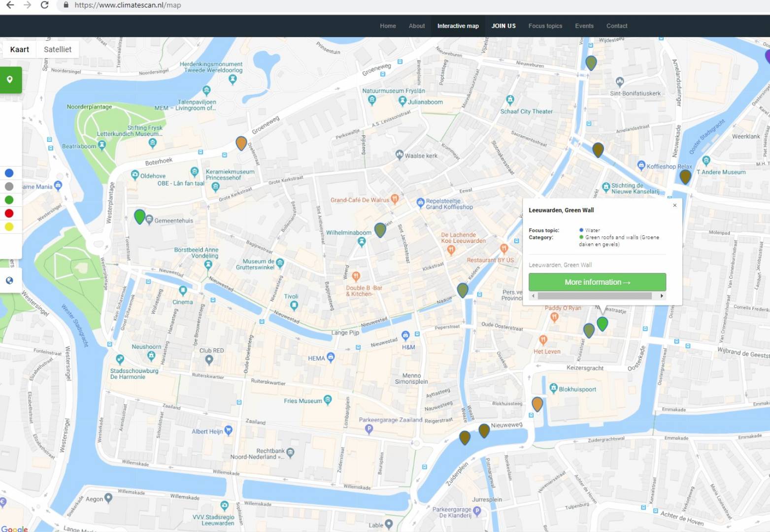Viewport: 770px width, 532px height.
Task: Open the About page
Action: point(417,26)
